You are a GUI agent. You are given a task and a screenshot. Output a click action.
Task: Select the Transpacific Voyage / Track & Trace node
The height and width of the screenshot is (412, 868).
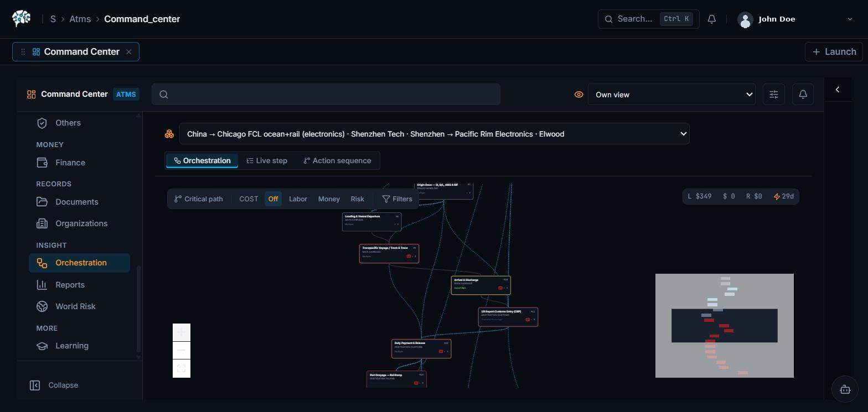coord(389,253)
